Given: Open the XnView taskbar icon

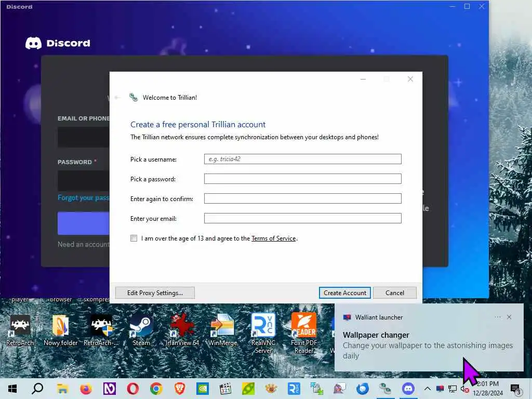Looking at the screenshot, I should (x=271, y=389).
